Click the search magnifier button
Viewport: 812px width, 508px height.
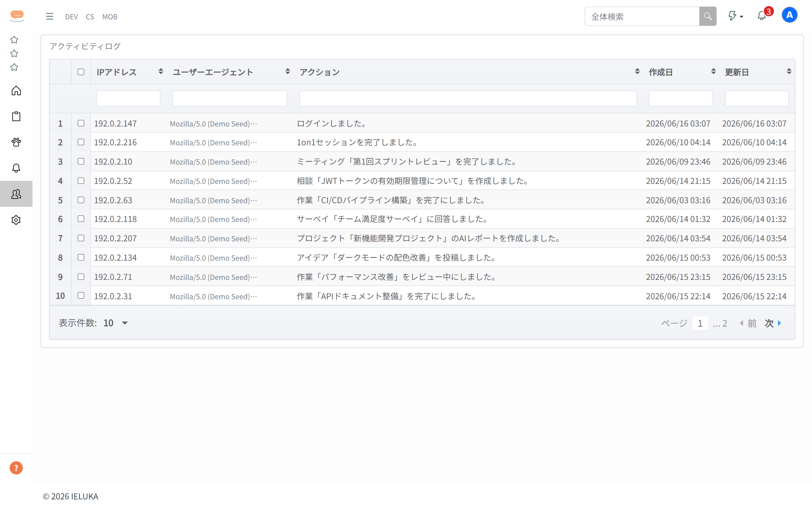[708, 16]
